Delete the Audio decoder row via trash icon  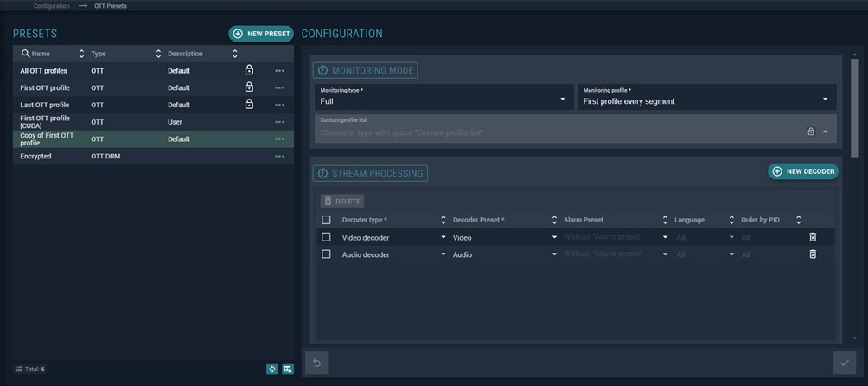click(812, 254)
